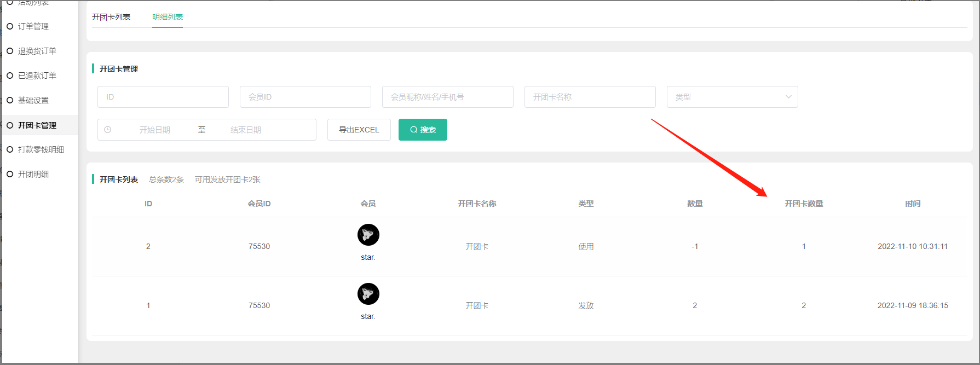Click the clock icon in date range field
Viewport: 980px width, 365px height.
point(108,130)
